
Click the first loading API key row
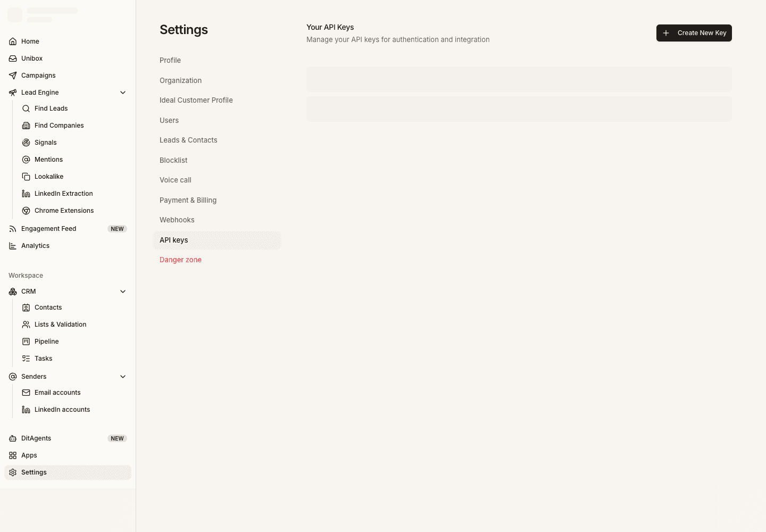[x=519, y=79]
